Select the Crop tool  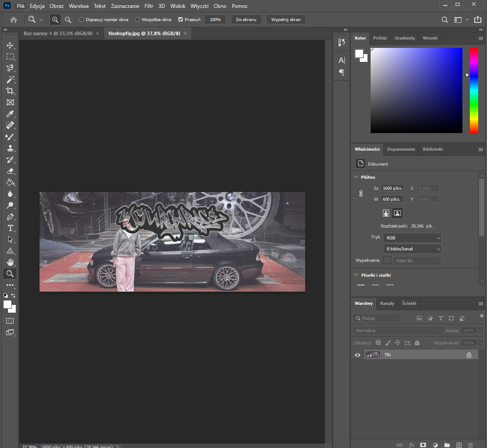click(x=10, y=91)
